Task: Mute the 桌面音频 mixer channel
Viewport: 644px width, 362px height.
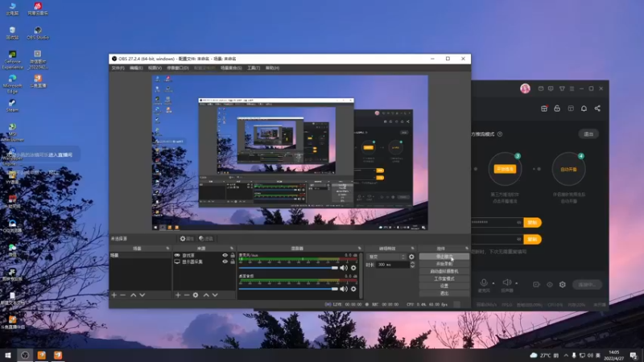Action: pyautogui.click(x=344, y=289)
